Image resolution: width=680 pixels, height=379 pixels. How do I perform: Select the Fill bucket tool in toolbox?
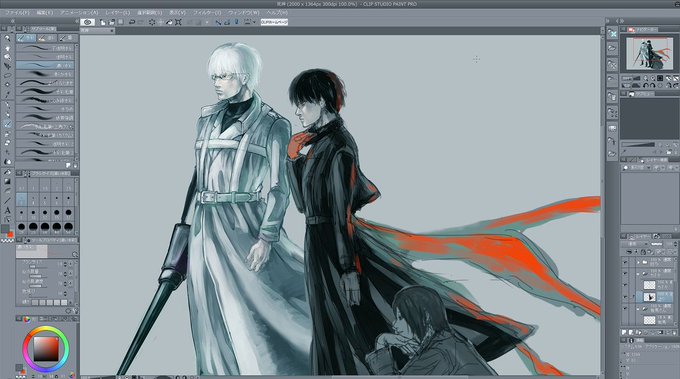7,172
